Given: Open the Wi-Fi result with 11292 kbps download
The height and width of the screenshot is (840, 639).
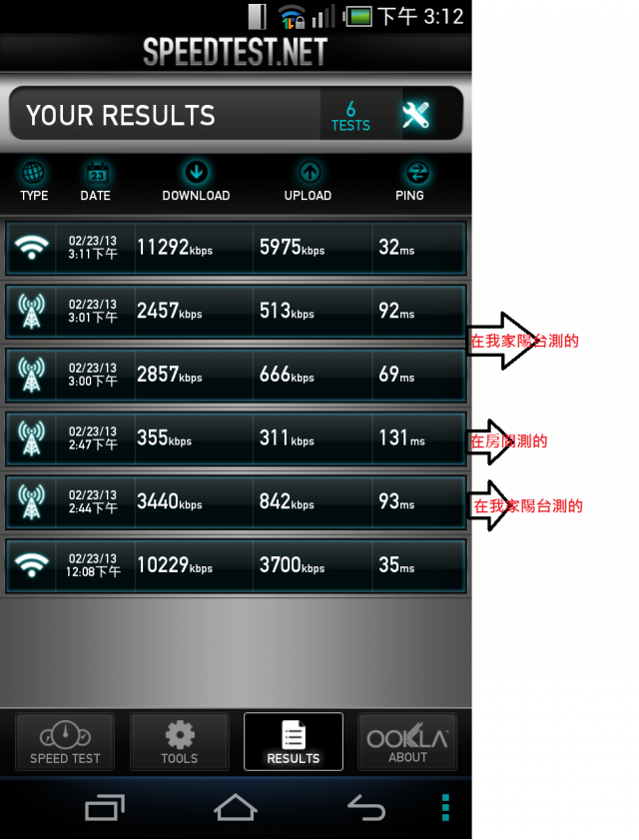Looking at the screenshot, I should click(236, 248).
